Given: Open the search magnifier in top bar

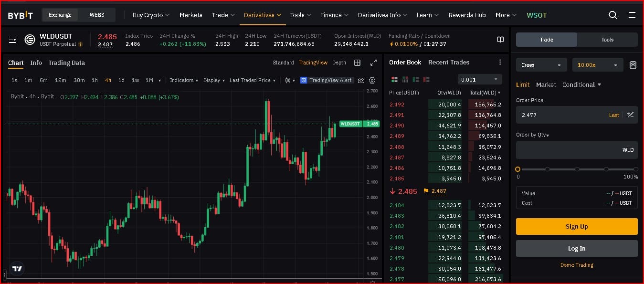Looking at the screenshot, I should [x=613, y=15].
